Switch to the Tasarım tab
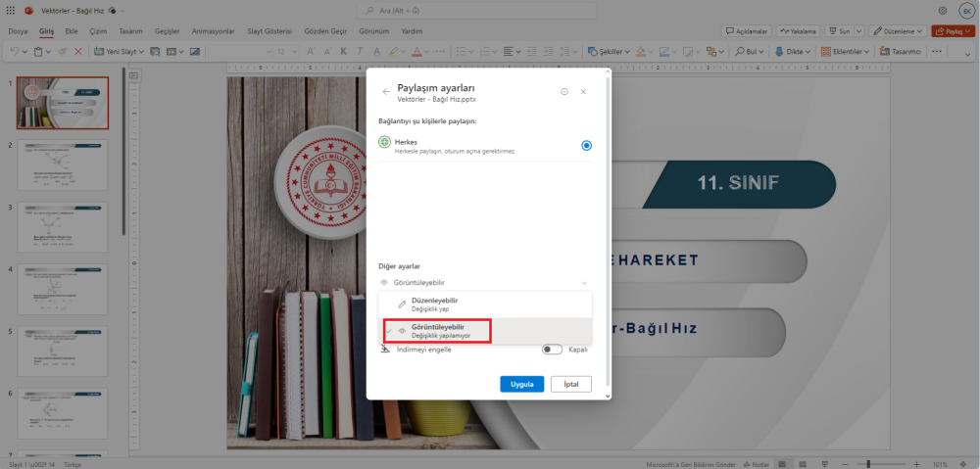Viewport: 980px width, 469px height. pyautogui.click(x=131, y=30)
